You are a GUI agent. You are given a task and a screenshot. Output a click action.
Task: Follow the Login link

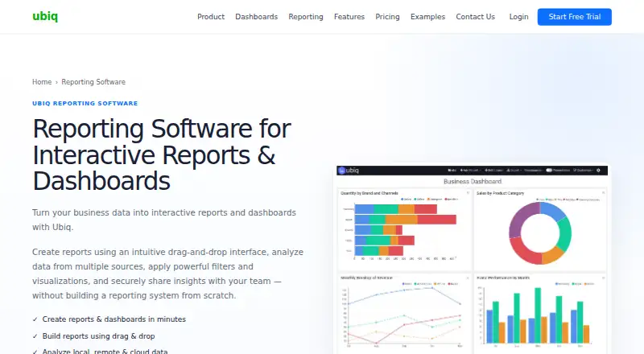pyautogui.click(x=518, y=17)
